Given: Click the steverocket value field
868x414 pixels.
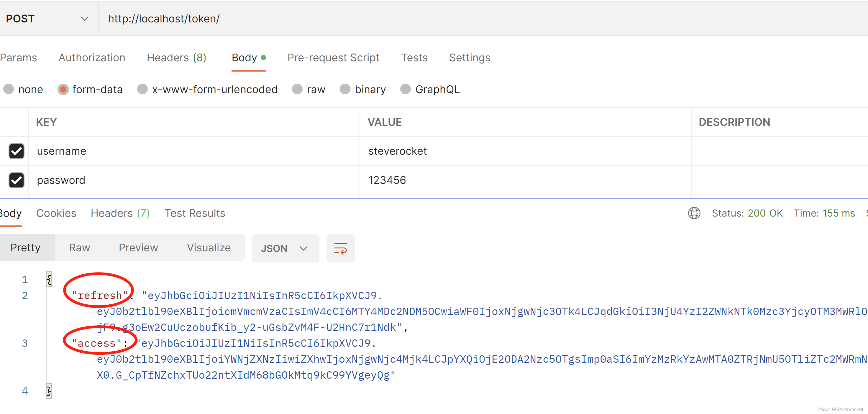Looking at the screenshot, I should (x=398, y=151).
